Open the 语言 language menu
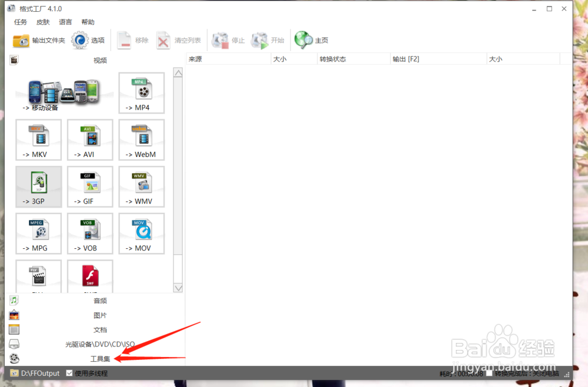The width and height of the screenshot is (588, 387). 65,22
